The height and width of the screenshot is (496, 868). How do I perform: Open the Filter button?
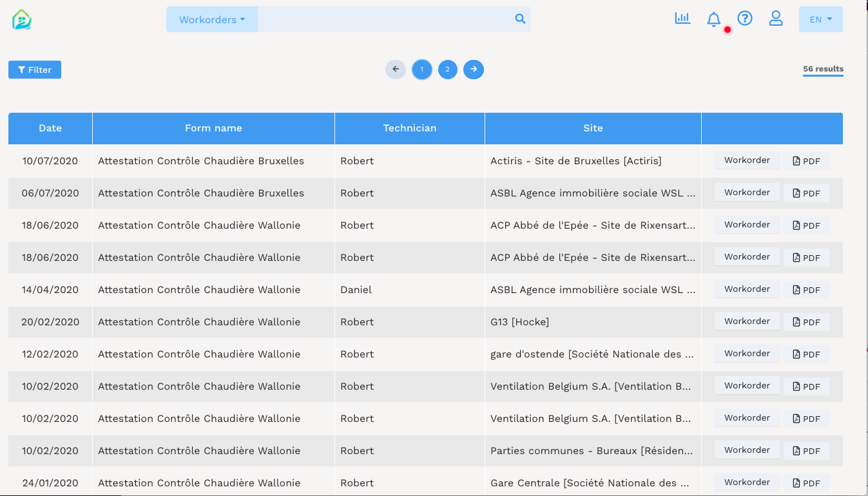[x=35, y=70]
